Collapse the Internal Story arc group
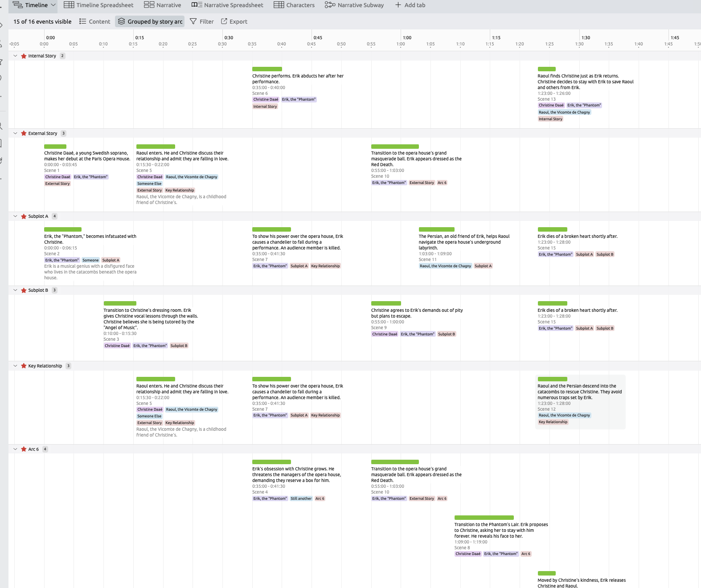 [x=15, y=56]
